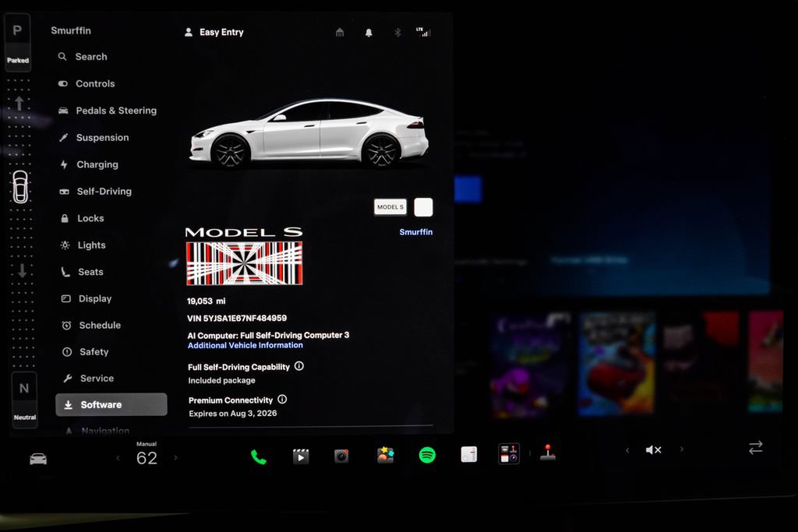Open Seats settings
Viewport: 798px width, 532px height.
pos(82,272)
